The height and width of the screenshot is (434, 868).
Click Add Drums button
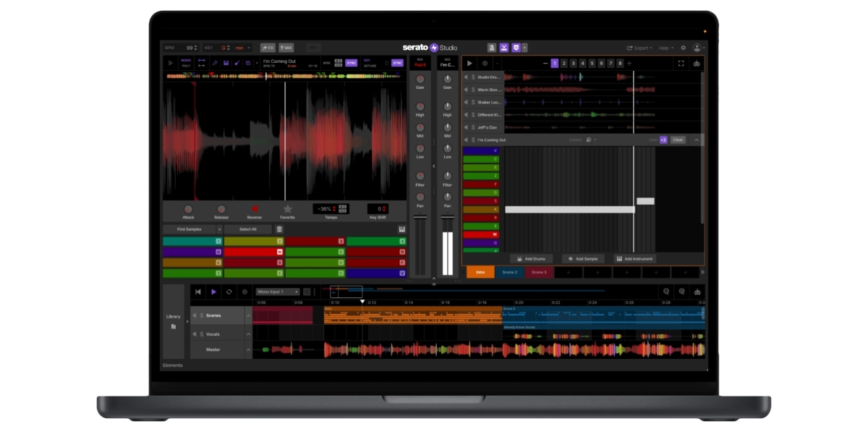[532, 258]
